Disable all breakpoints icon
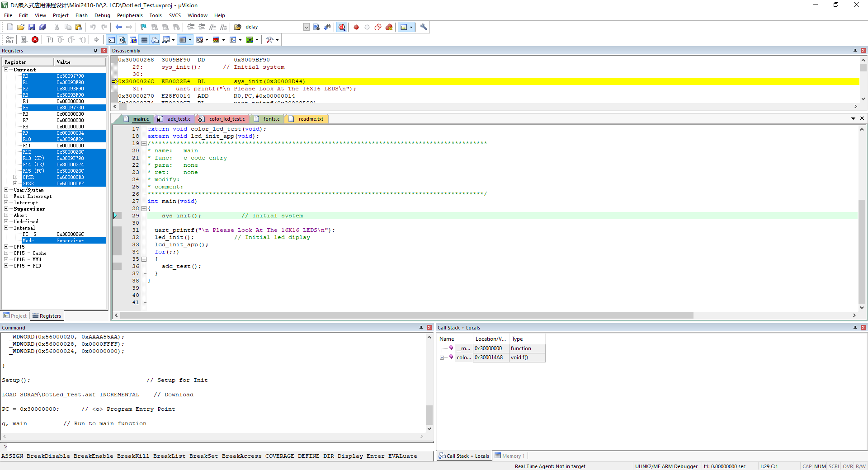 click(x=378, y=27)
